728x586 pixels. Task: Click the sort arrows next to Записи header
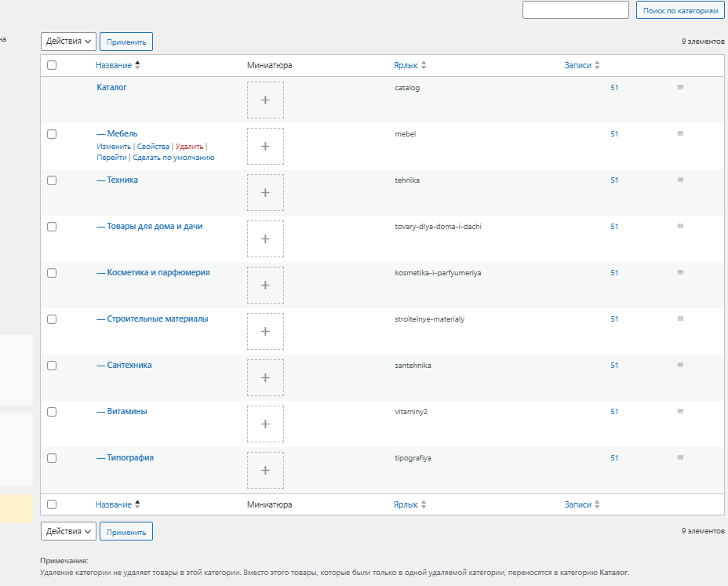597,66
